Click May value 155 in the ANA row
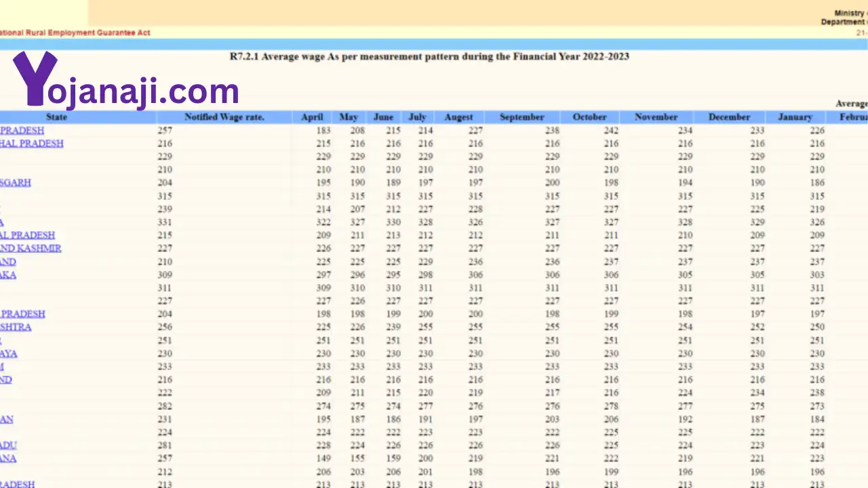 (357, 459)
